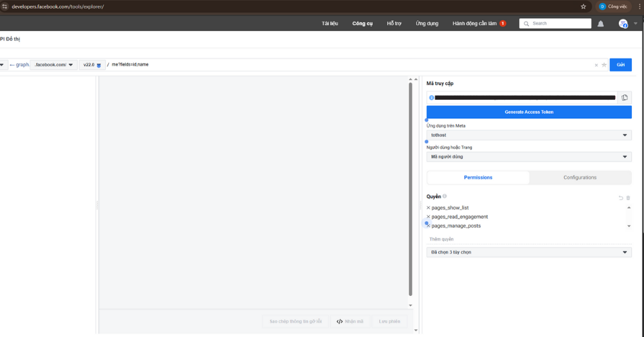Remove the pages_manage_posts permission
Viewport: 644px width, 337px height.
(428, 226)
